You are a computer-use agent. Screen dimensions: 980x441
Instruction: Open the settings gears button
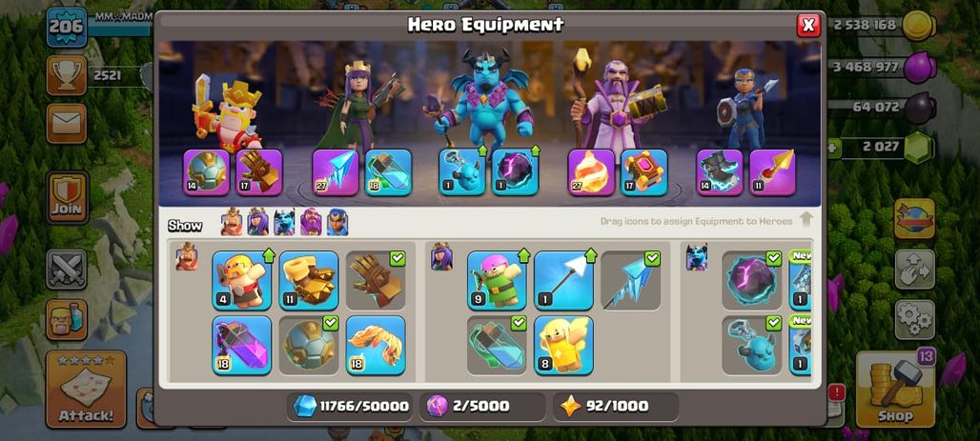915,320
